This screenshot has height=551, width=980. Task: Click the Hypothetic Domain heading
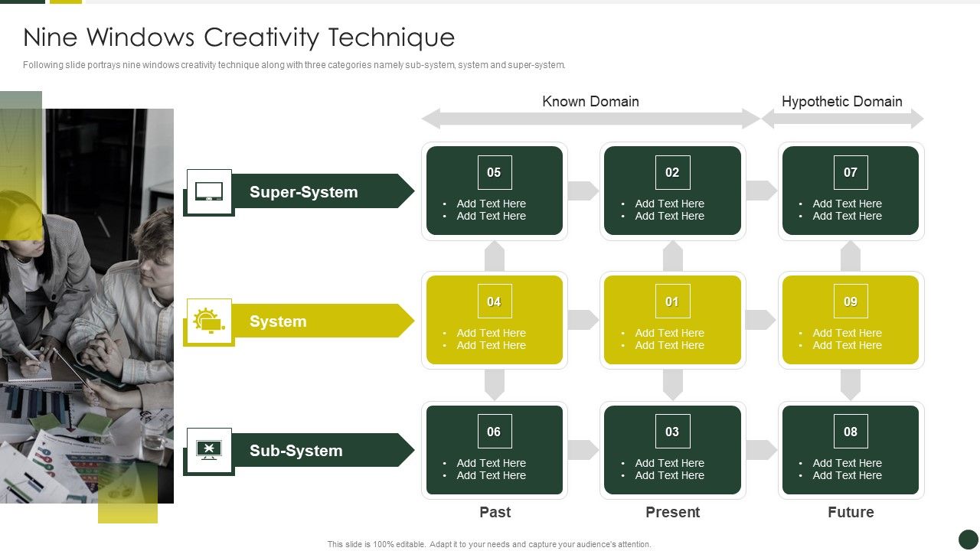click(841, 101)
